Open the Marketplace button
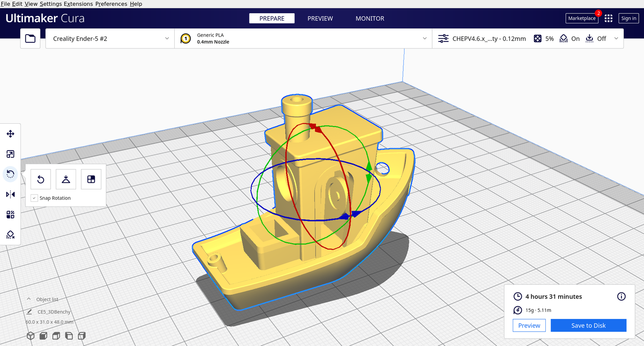This screenshot has height=346, width=644. [x=582, y=18]
